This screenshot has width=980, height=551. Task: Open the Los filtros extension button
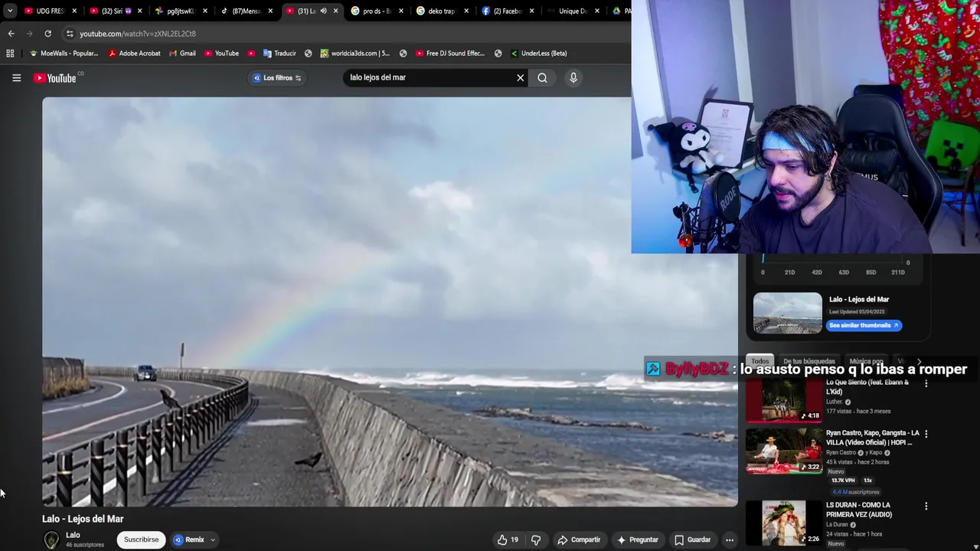click(276, 77)
